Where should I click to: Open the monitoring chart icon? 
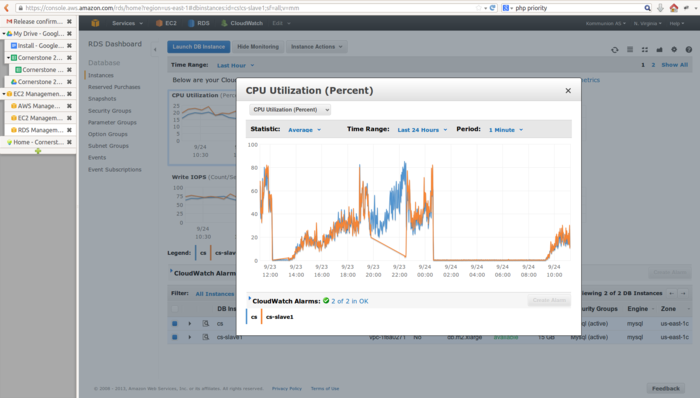click(659, 50)
